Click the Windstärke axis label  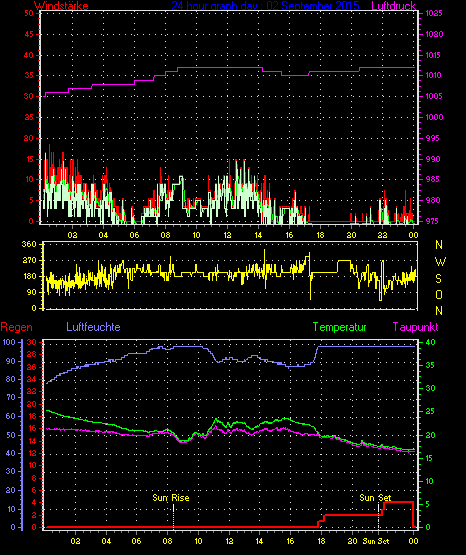pyautogui.click(x=61, y=6)
